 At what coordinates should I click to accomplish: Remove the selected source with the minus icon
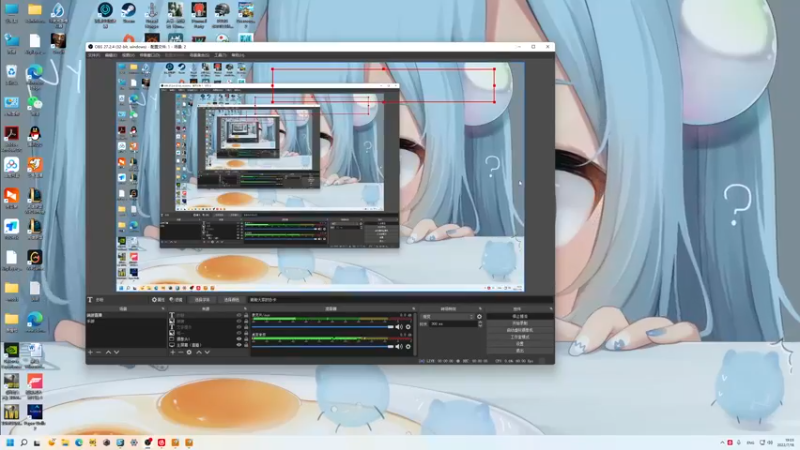[181, 352]
